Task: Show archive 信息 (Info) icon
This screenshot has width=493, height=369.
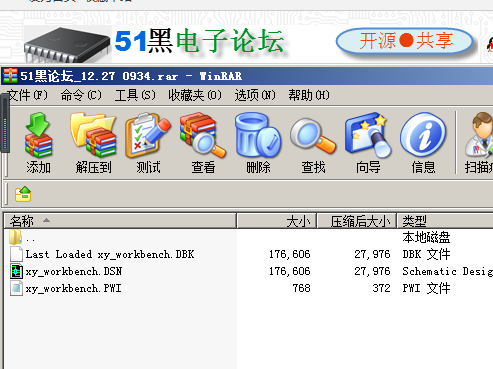Action: point(423,135)
